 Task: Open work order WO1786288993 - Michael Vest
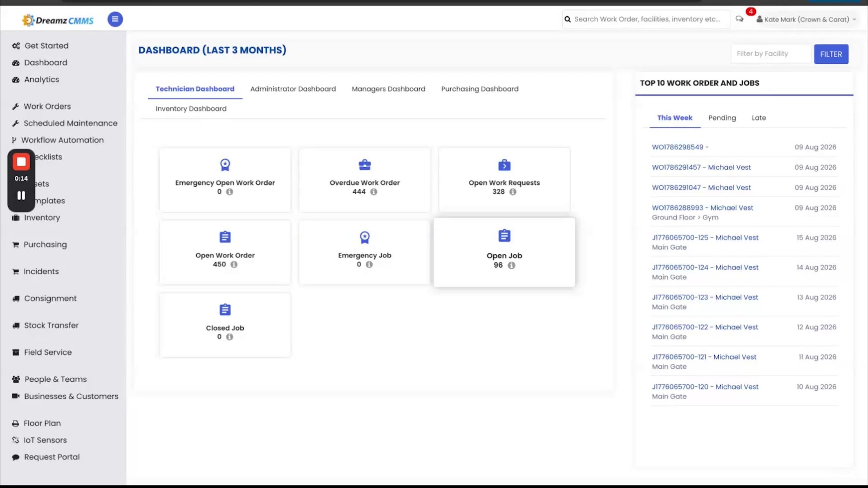702,208
